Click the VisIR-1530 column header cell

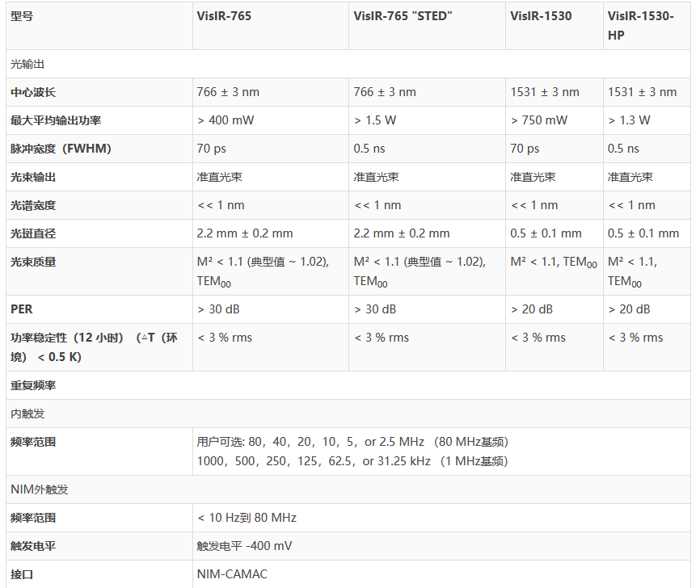541,16
